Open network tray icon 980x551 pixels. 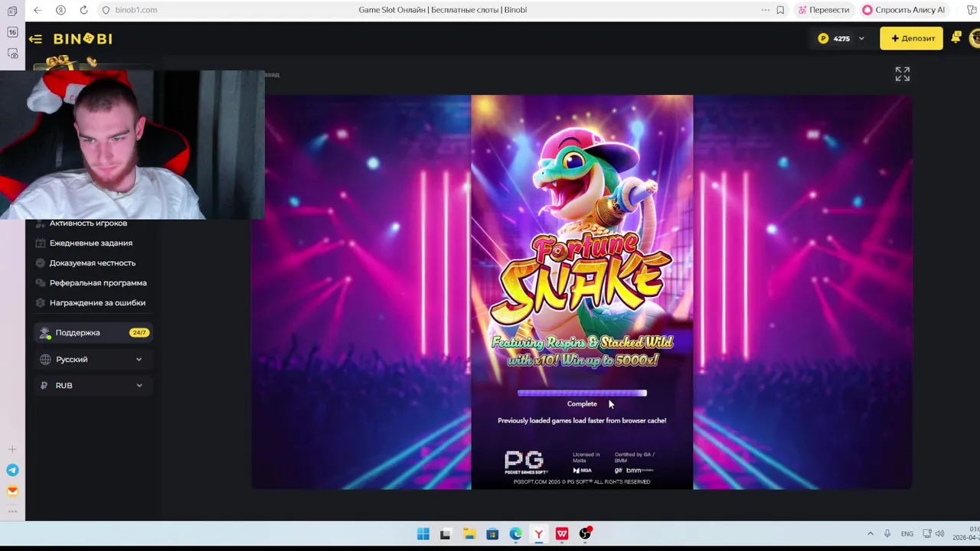[927, 533]
